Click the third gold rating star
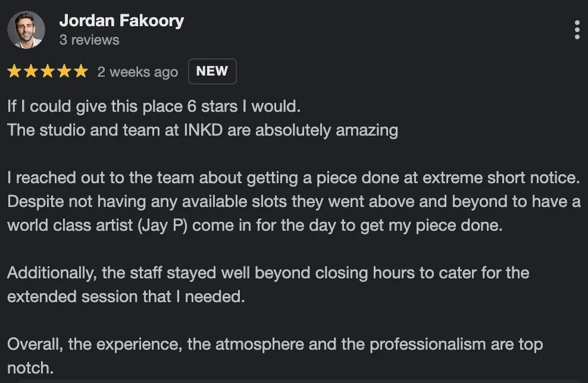This screenshot has width=588, height=383. click(x=48, y=72)
